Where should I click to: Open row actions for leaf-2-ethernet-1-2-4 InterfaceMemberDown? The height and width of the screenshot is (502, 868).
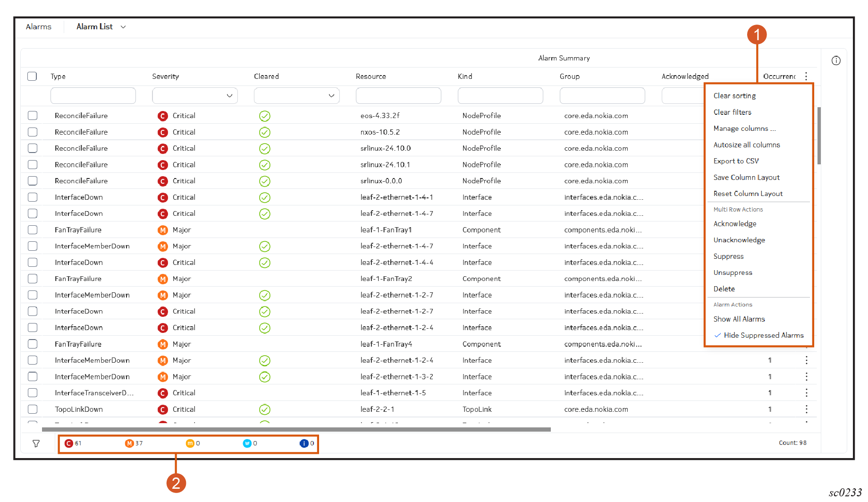click(x=807, y=360)
